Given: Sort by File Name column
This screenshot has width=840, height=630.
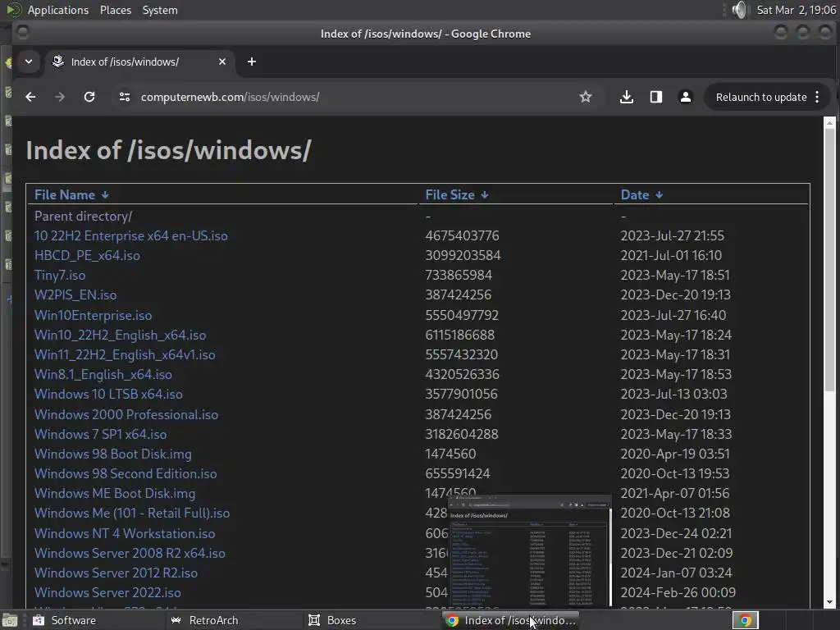Looking at the screenshot, I should (x=72, y=195).
